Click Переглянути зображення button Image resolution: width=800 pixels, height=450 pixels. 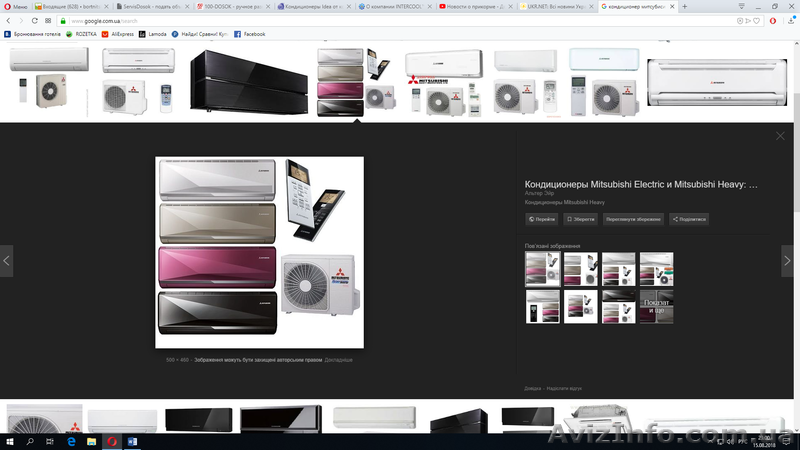[633, 219]
